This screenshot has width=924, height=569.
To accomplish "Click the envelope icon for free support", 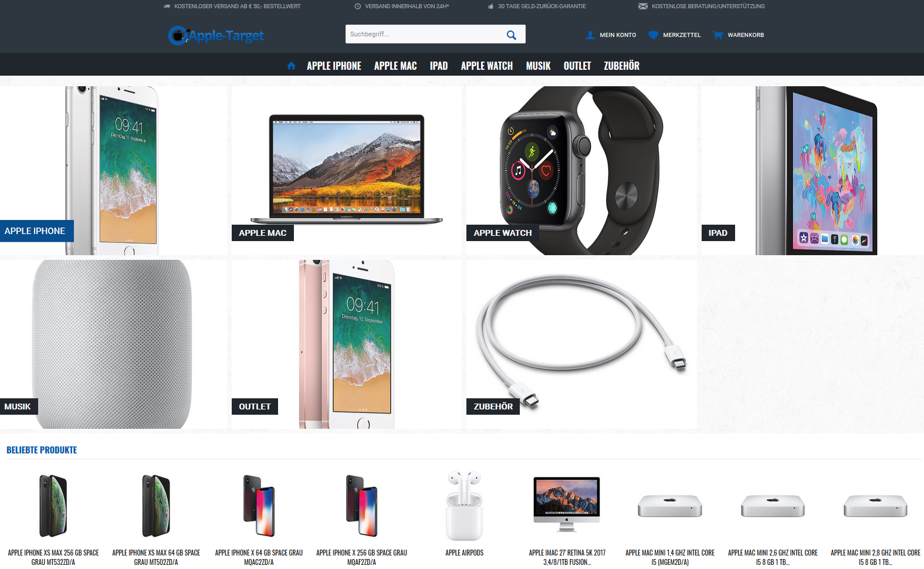I will click(x=643, y=6).
